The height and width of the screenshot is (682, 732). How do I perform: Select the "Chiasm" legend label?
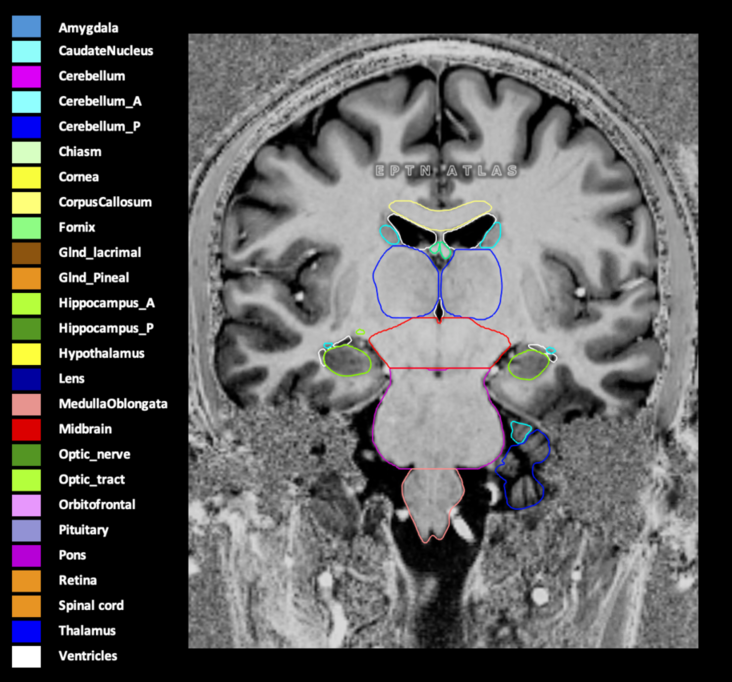click(x=80, y=151)
